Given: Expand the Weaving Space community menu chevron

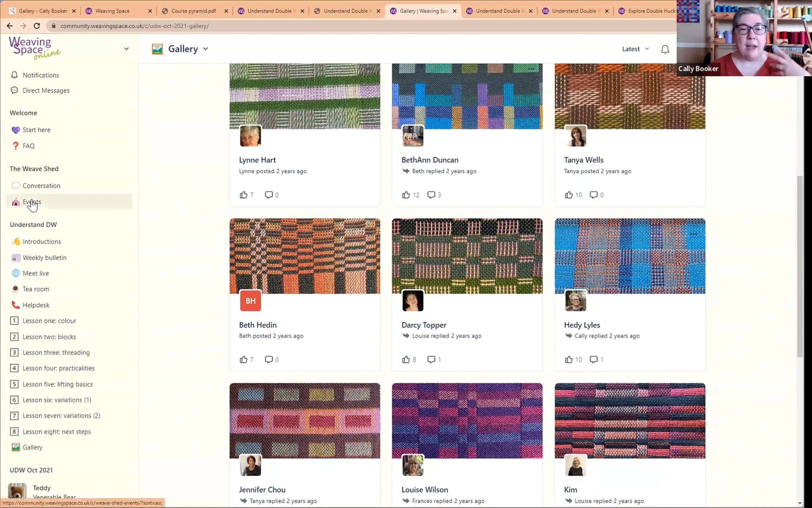Looking at the screenshot, I should click(x=126, y=49).
